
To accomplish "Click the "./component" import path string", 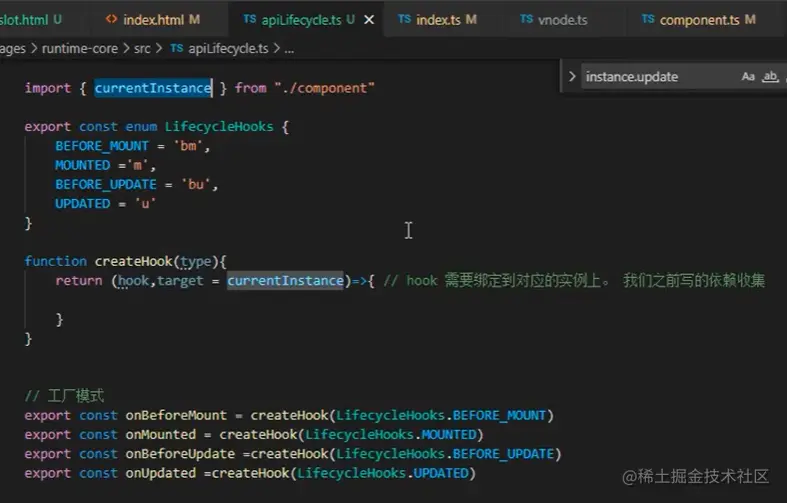I will pos(324,88).
